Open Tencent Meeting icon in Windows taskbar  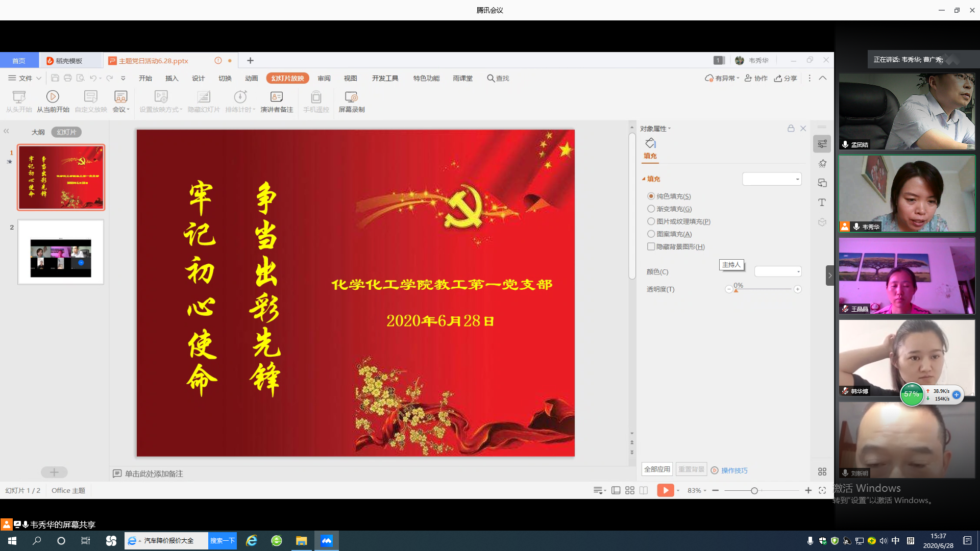327,541
